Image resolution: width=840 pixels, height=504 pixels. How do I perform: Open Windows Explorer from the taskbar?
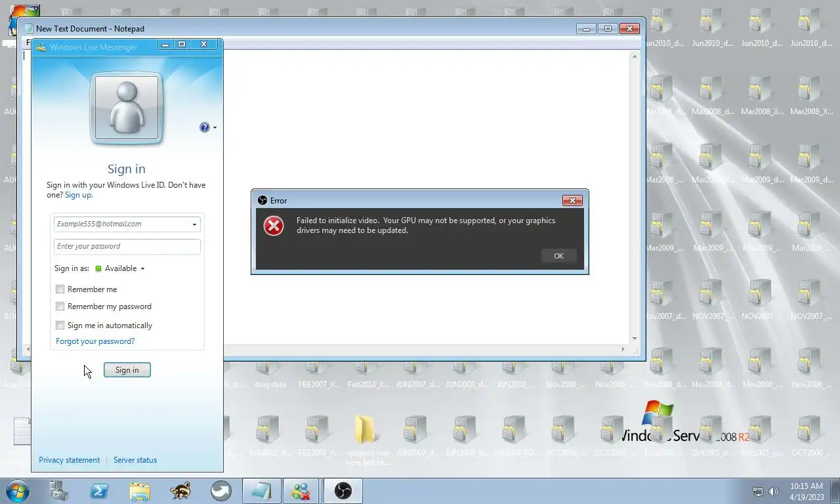(140, 491)
